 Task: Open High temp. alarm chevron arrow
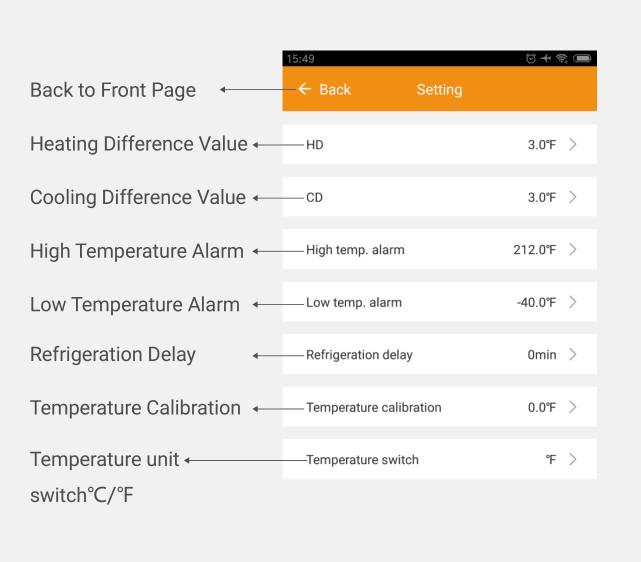click(573, 249)
